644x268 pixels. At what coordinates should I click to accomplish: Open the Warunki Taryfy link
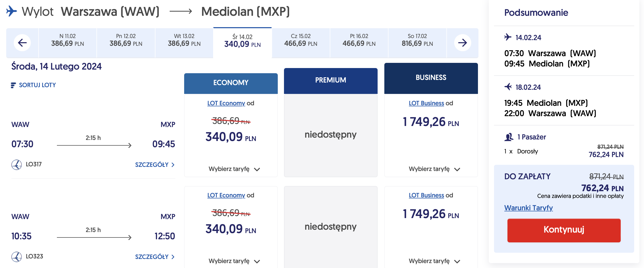(528, 208)
